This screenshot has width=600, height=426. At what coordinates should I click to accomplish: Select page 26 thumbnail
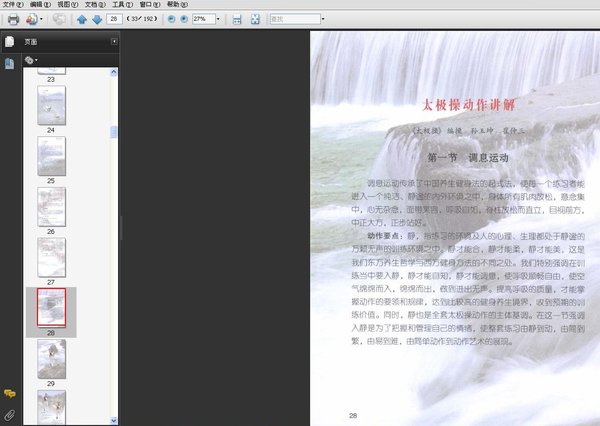pyautogui.click(x=51, y=207)
